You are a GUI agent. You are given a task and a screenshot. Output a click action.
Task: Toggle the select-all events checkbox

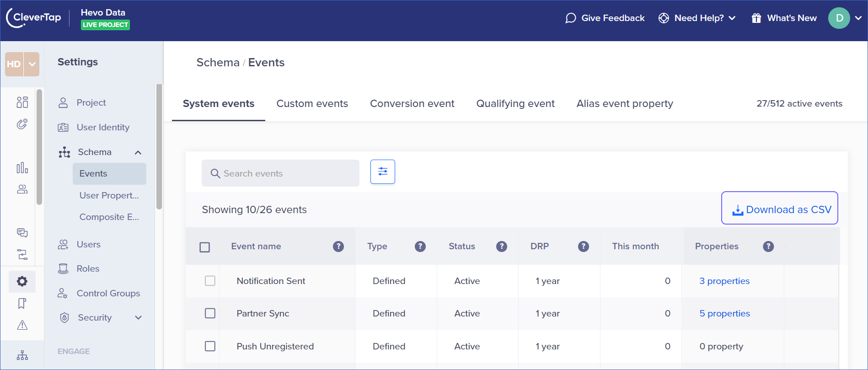coord(205,247)
